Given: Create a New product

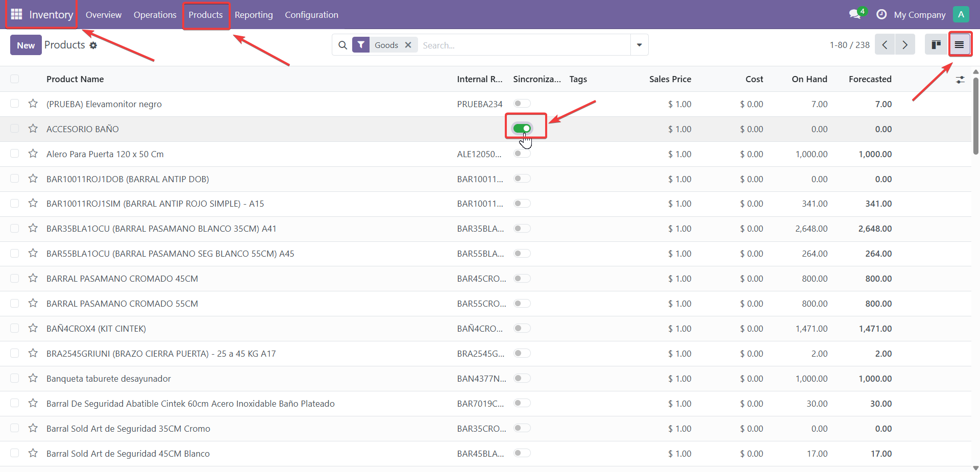Looking at the screenshot, I should tap(26, 45).
